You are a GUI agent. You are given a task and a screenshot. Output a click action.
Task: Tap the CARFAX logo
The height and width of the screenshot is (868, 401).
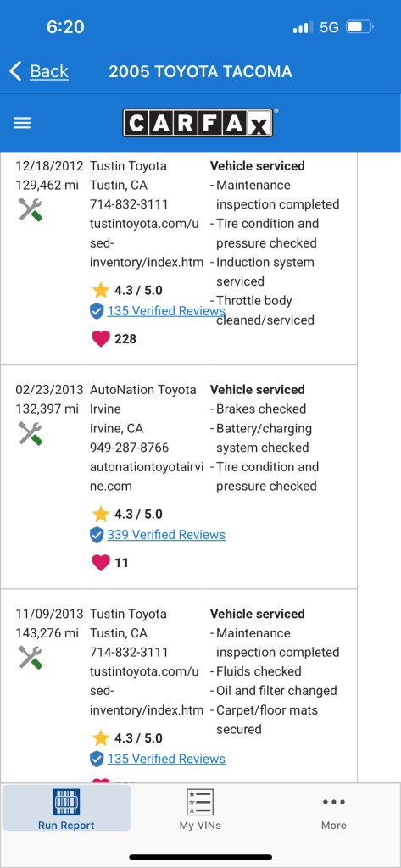click(198, 123)
